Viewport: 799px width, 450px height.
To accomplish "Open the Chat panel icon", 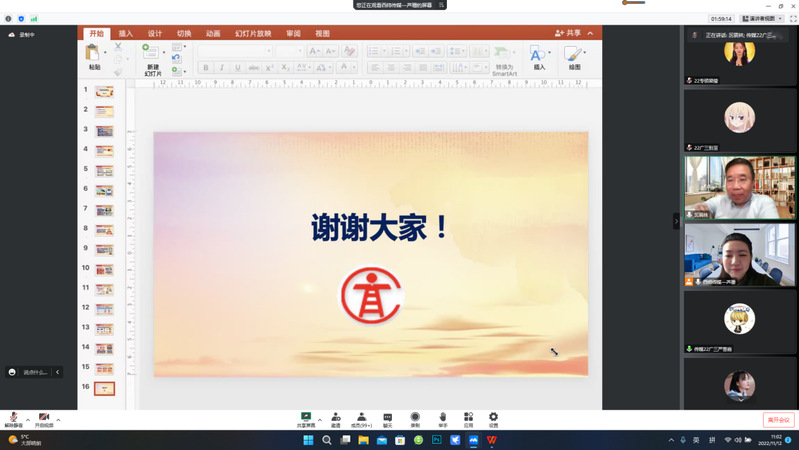I will click(387, 418).
